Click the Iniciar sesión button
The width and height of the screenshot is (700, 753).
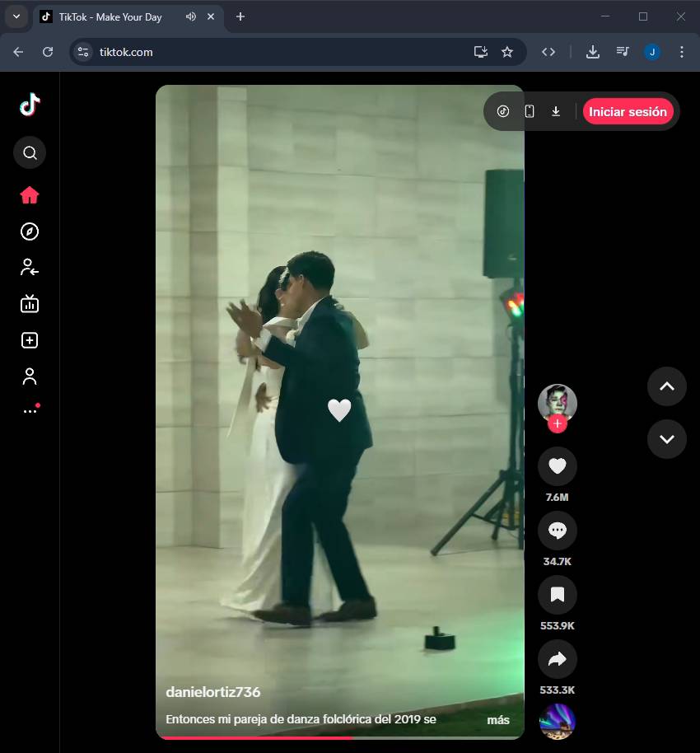coord(628,112)
